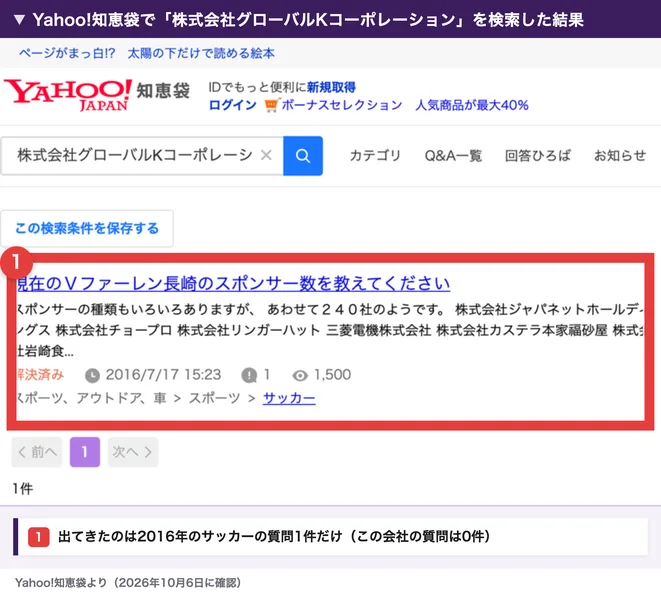Click the clock icon next to 2016/7/17

[x=92, y=375]
